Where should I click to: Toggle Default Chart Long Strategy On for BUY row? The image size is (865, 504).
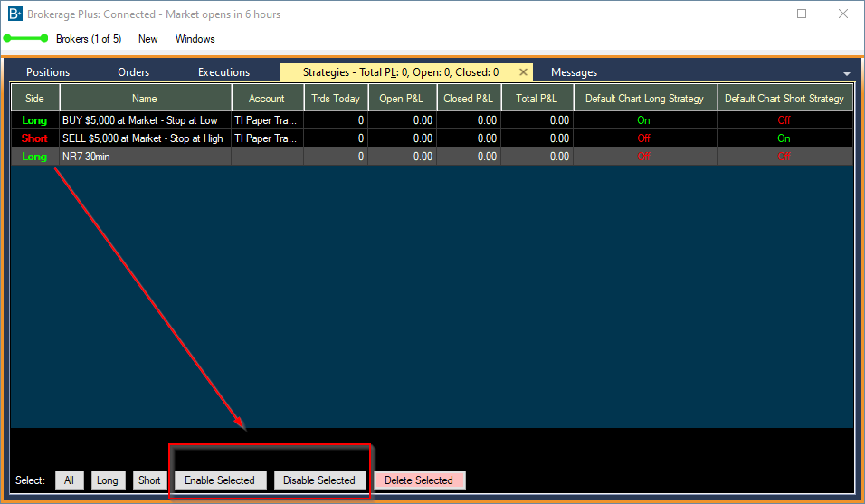[644, 120]
